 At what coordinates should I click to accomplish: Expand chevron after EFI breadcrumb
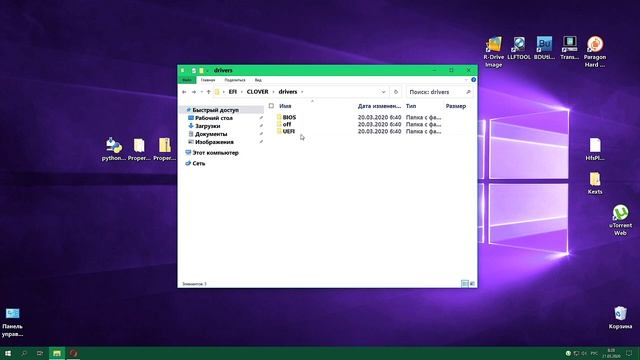pyautogui.click(x=242, y=92)
